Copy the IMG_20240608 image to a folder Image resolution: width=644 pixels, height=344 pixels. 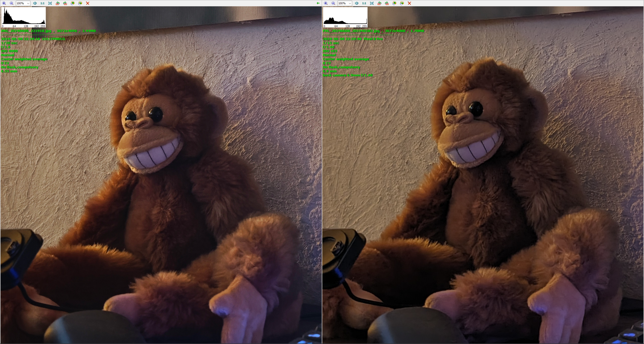click(72, 3)
